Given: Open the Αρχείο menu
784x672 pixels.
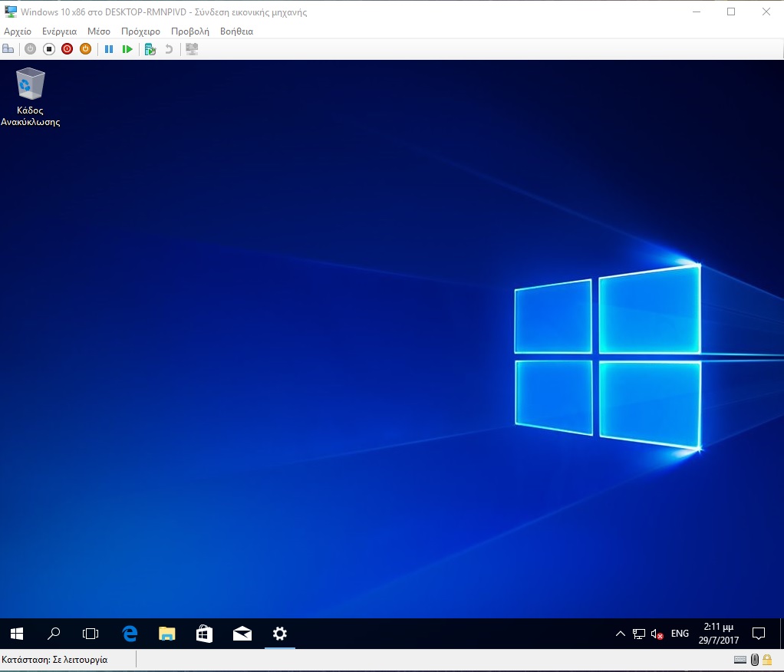Looking at the screenshot, I should pos(18,31).
